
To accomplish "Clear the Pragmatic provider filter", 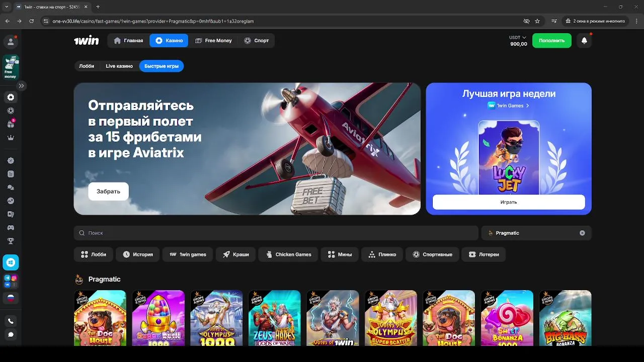I will pyautogui.click(x=582, y=233).
